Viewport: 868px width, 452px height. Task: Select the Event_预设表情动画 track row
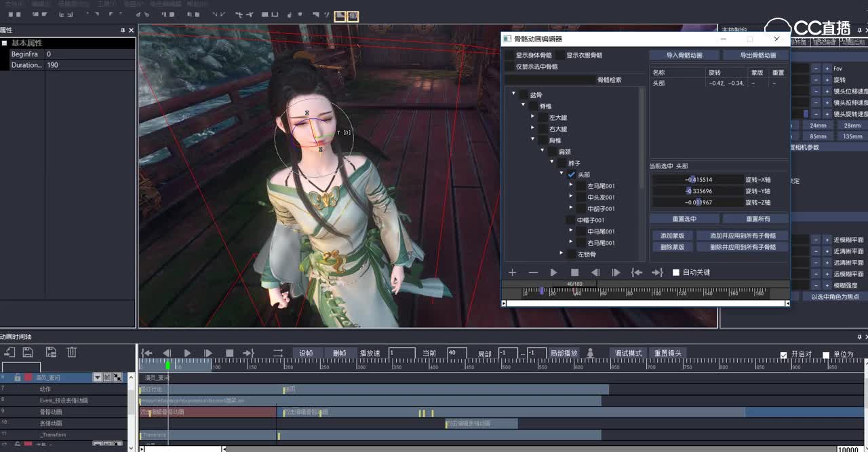(x=64, y=400)
